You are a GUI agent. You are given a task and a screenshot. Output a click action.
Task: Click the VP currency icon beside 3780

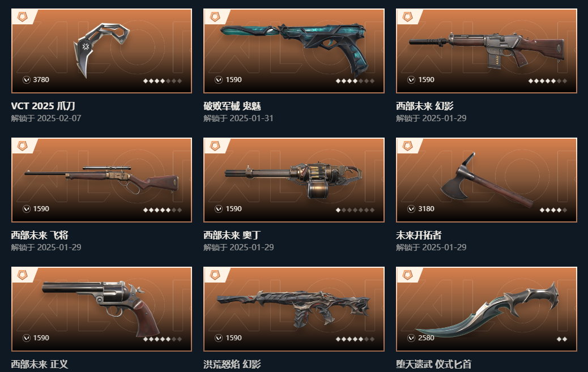(27, 79)
